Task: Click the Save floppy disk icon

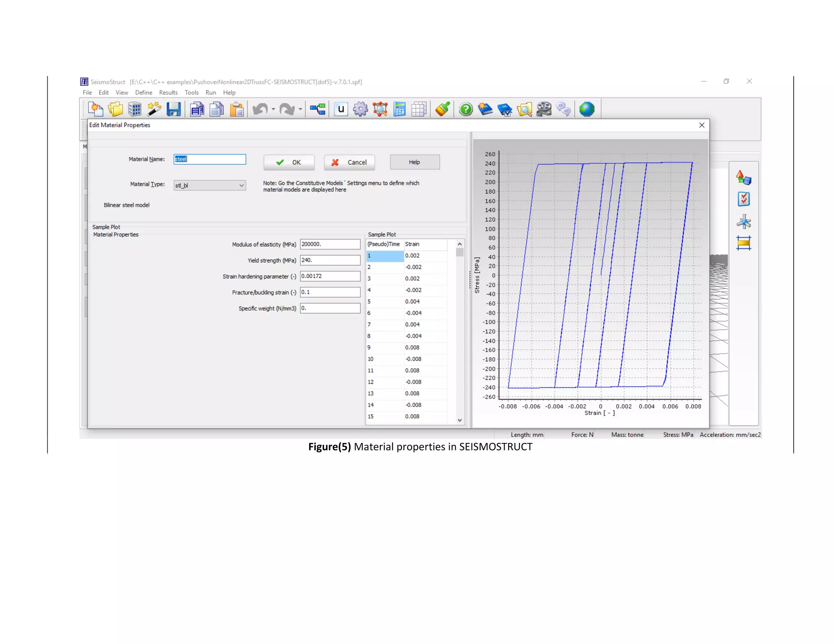Action: pos(173,109)
